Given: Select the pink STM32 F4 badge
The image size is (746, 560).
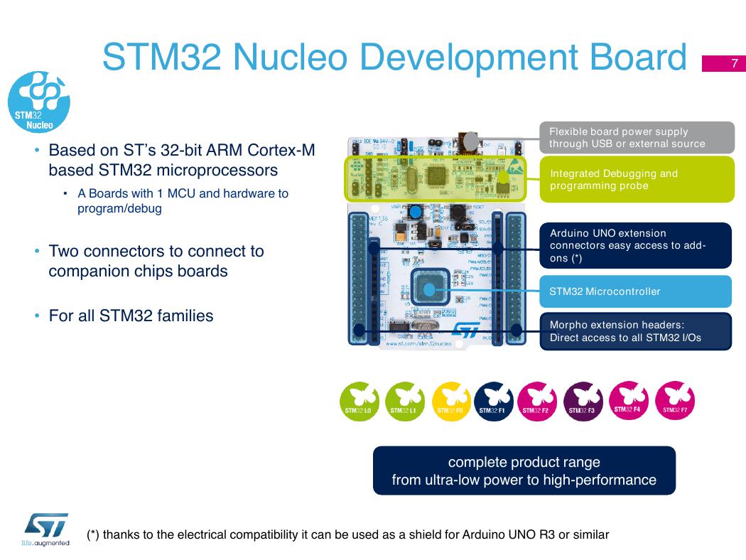Looking at the screenshot, I should 629,400.
